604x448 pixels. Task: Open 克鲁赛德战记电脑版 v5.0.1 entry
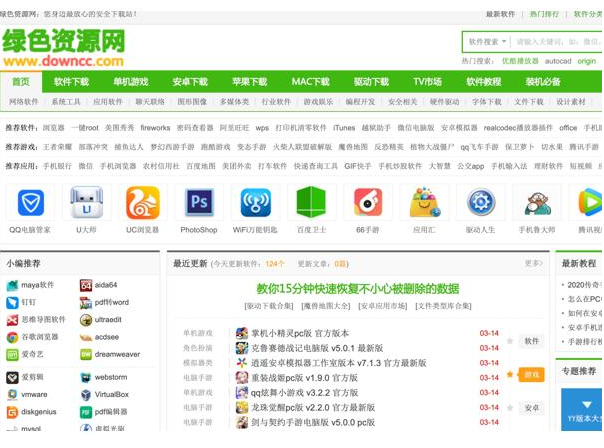pyautogui.click(x=317, y=348)
